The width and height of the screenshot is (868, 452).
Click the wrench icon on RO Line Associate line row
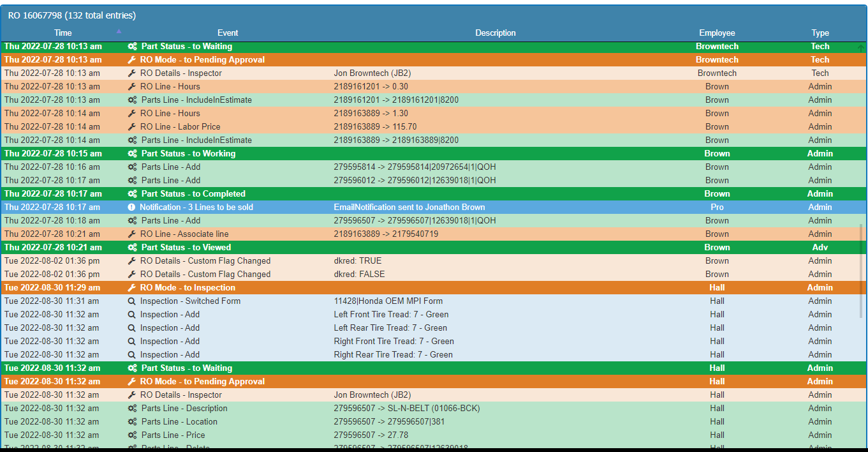[132, 234]
